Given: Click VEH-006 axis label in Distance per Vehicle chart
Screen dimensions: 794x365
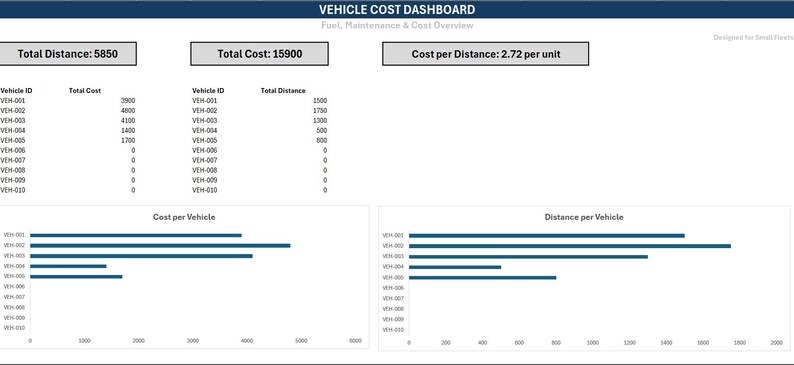Looking at the screenshot, I should (393, 288).
